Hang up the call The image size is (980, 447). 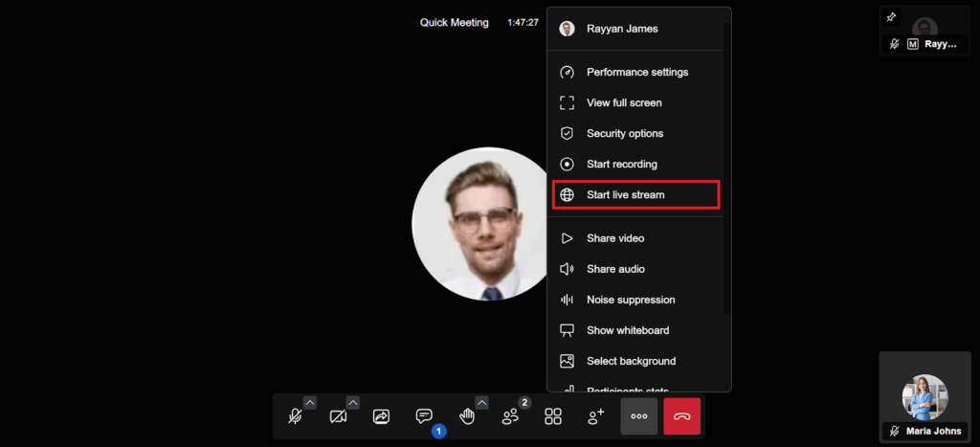[681, 416]
